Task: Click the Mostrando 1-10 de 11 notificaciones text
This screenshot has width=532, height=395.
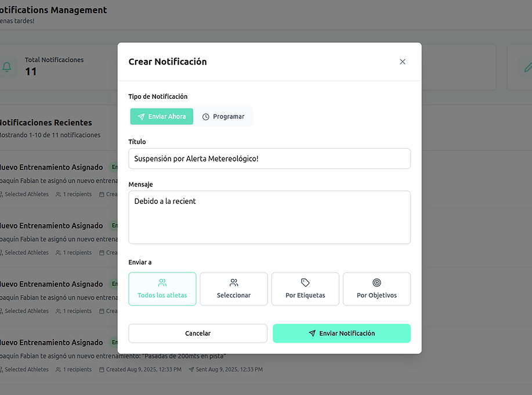Action: (x=49, y=135)
